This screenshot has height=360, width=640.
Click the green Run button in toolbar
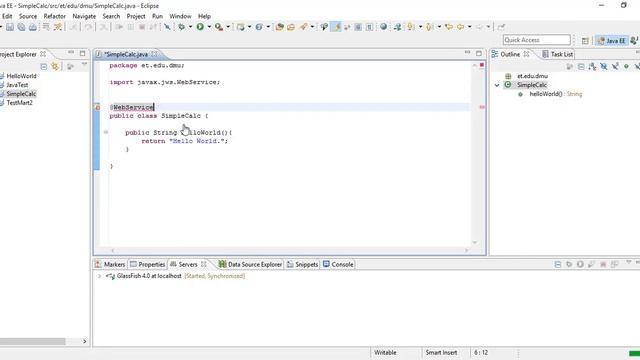(x=200, y=27)
